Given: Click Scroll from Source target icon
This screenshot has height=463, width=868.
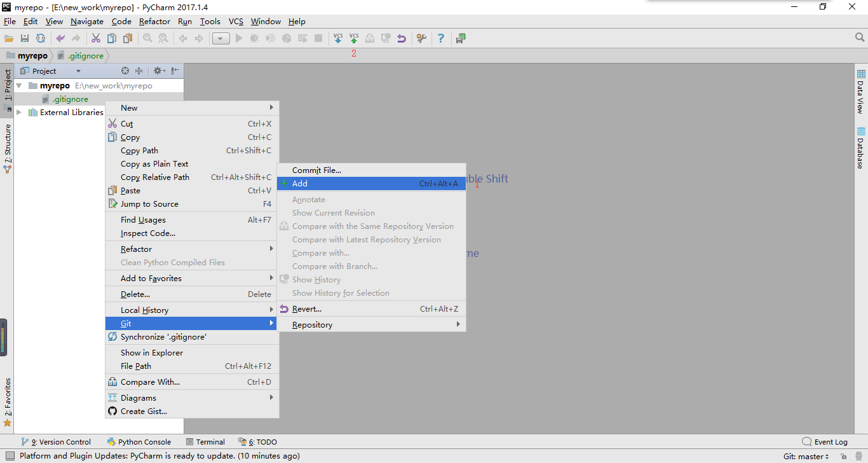Looking at the screenshot, I should click(x=125, y=71).
